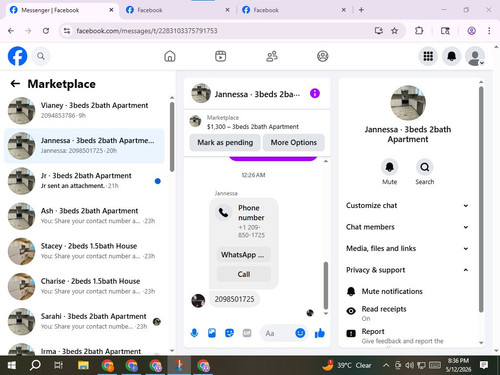The width and height of the screenshot is (500, 375).
Task: Toggle Mute notifications option
Action: point(407,291)
